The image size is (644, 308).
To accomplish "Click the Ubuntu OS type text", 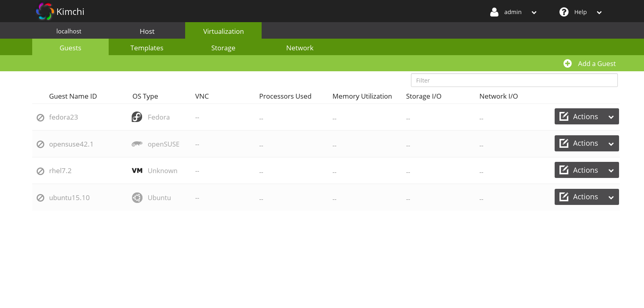I will point(159,198).
